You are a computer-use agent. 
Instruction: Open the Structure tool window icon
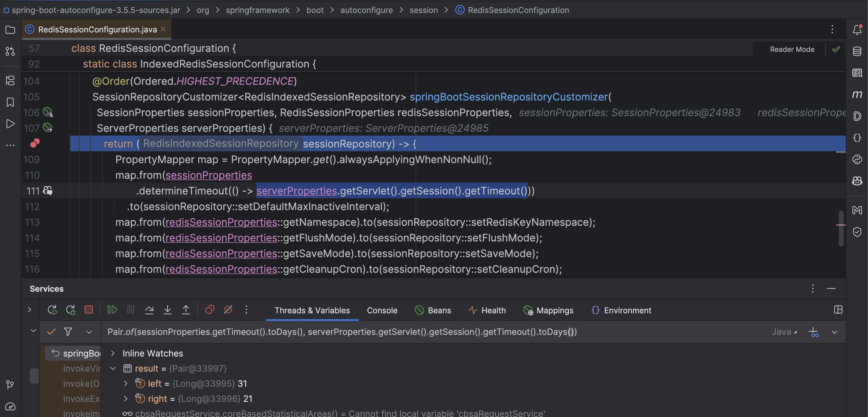click(x=10, y=80)
